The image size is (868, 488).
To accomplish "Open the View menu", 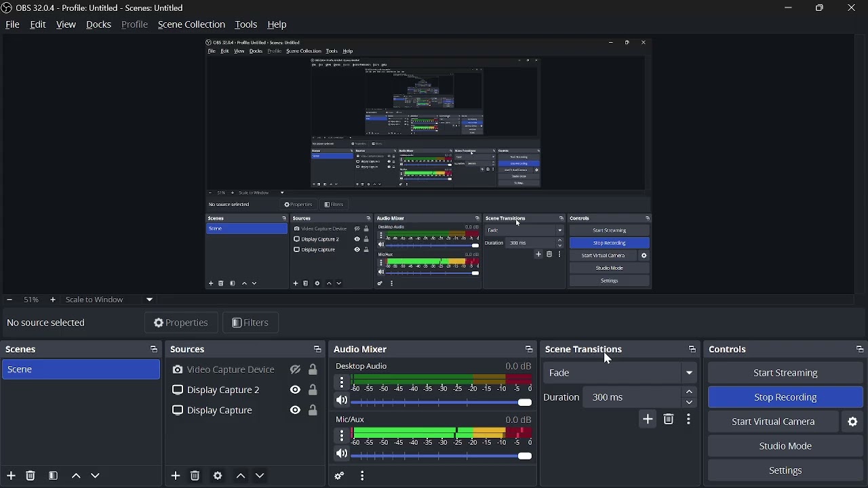I will [66, 24].
